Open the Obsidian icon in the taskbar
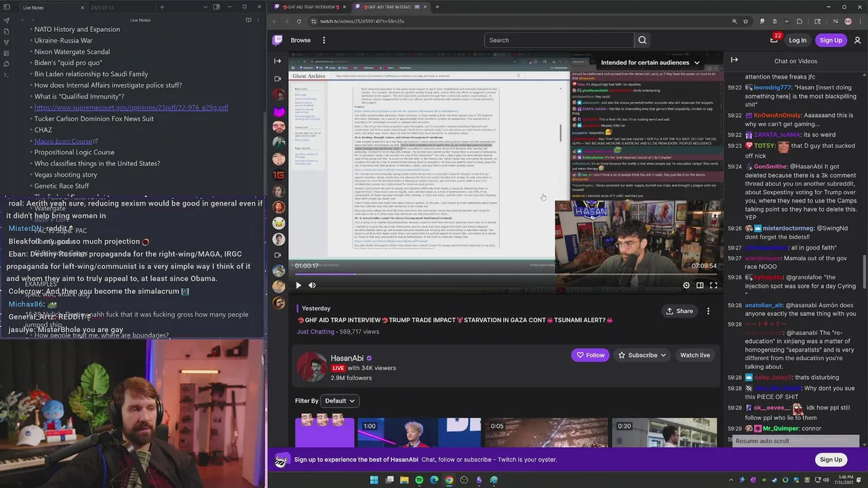This screenshot has width=868, height=488. [479, 480]
